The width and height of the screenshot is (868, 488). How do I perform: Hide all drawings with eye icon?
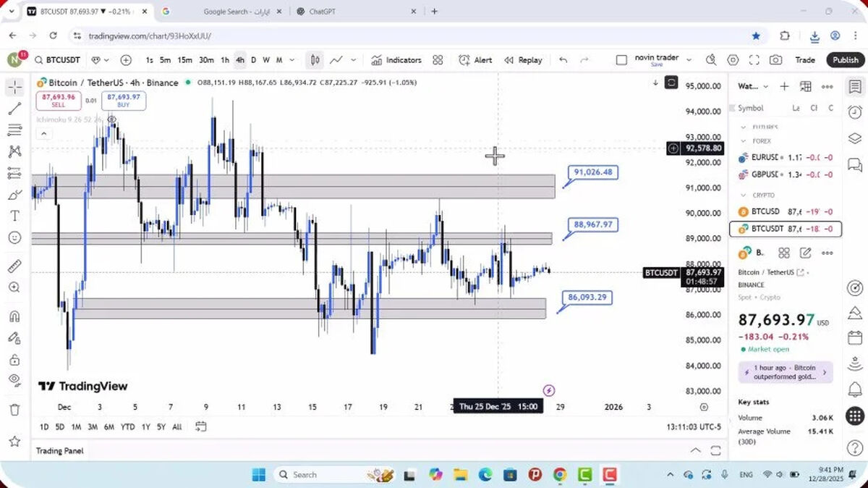[14, 380]
